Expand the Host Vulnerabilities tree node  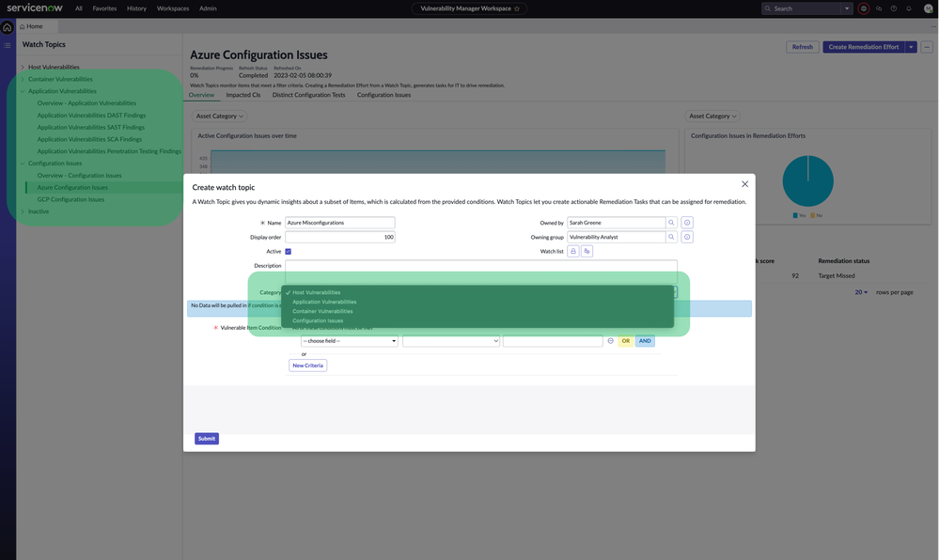point(23,67)
